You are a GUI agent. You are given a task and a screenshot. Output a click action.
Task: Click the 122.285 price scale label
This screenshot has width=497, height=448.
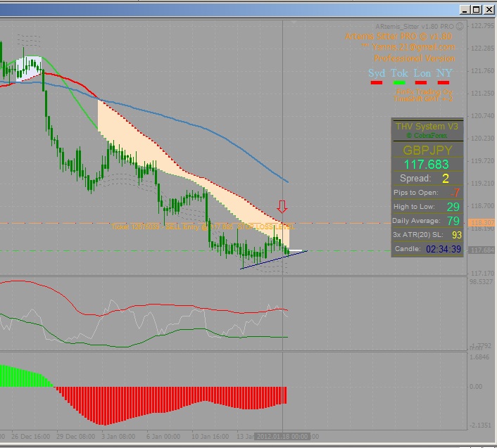[x=482, y=48]
